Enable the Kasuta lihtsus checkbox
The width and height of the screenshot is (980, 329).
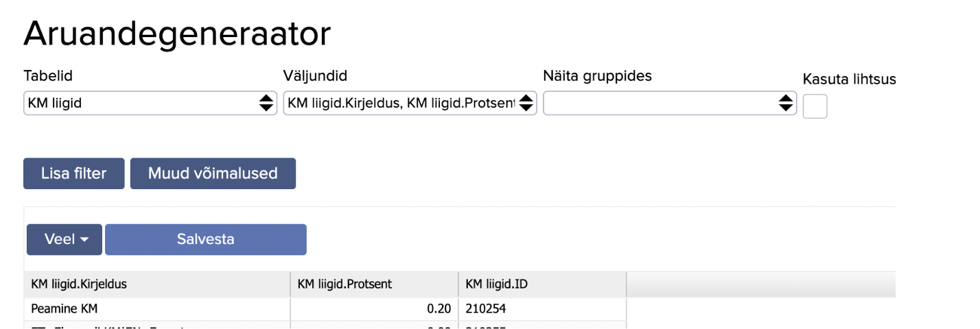(815, 106)
